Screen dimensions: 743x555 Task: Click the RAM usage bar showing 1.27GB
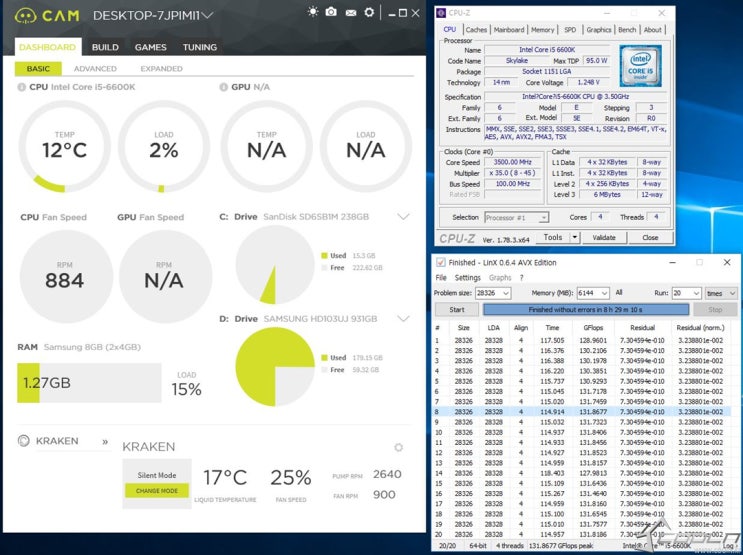pos(89,382)
